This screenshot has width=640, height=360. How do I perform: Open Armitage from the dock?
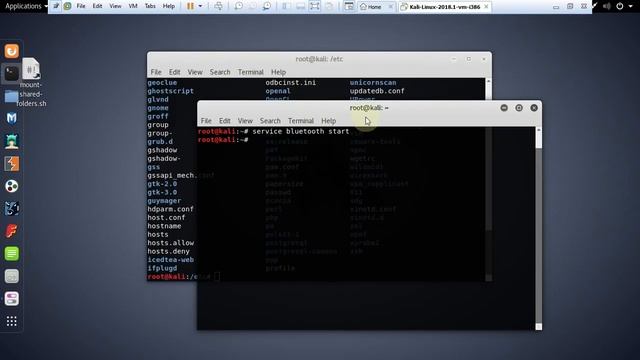coord(11,141)
